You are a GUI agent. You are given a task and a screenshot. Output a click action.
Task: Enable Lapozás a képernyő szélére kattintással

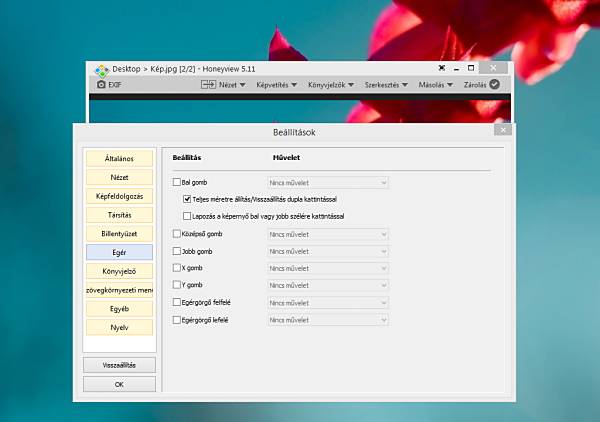[x=187, y=216]
